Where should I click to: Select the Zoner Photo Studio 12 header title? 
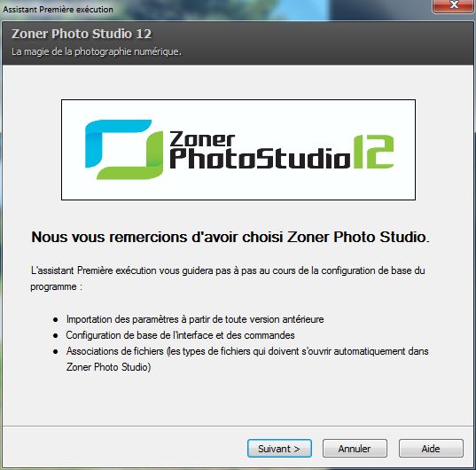click(x=82, y=34)
